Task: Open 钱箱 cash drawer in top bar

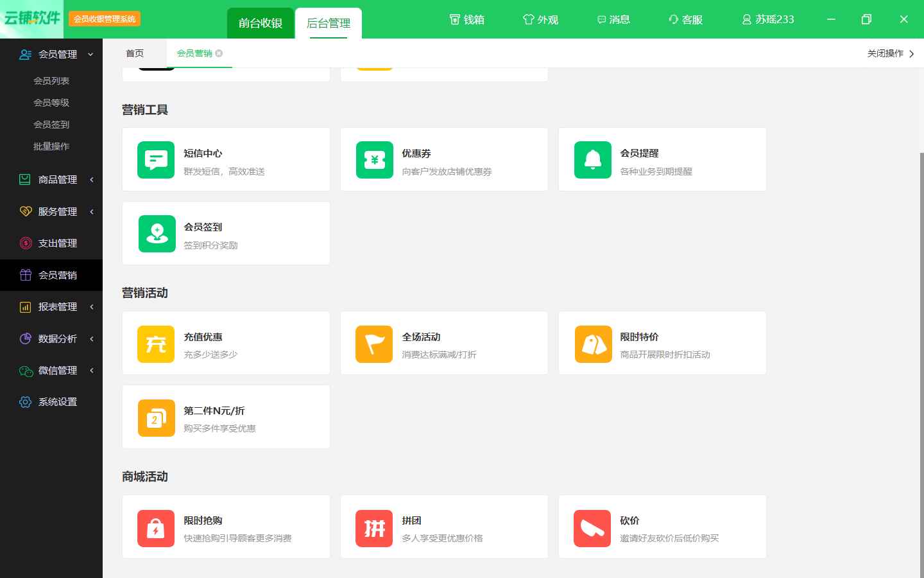Action: (466, 19)
